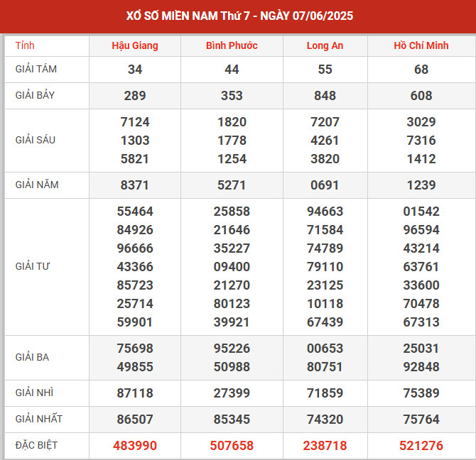Select the Long An column header

325,45
